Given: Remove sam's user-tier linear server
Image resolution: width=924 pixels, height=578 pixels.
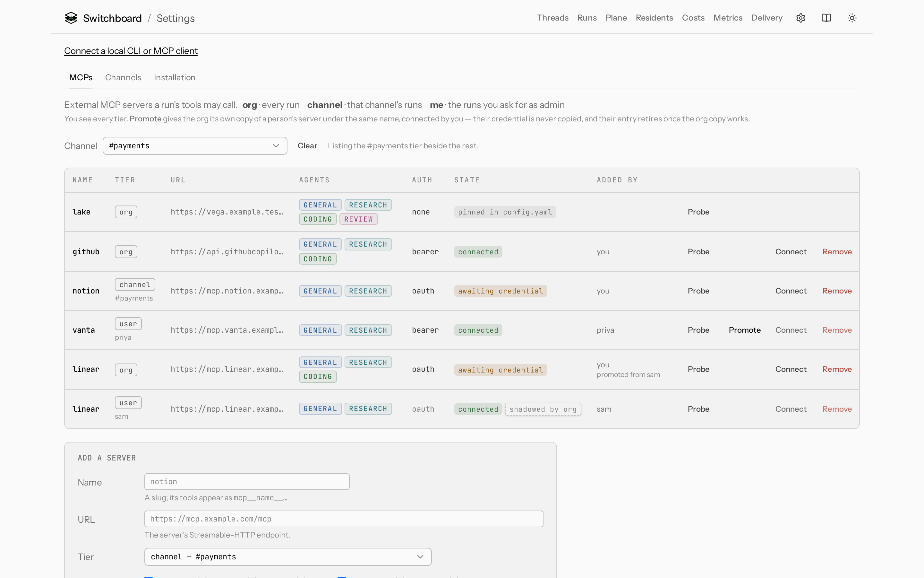Looking at the screenshot, I should point(837,409).
